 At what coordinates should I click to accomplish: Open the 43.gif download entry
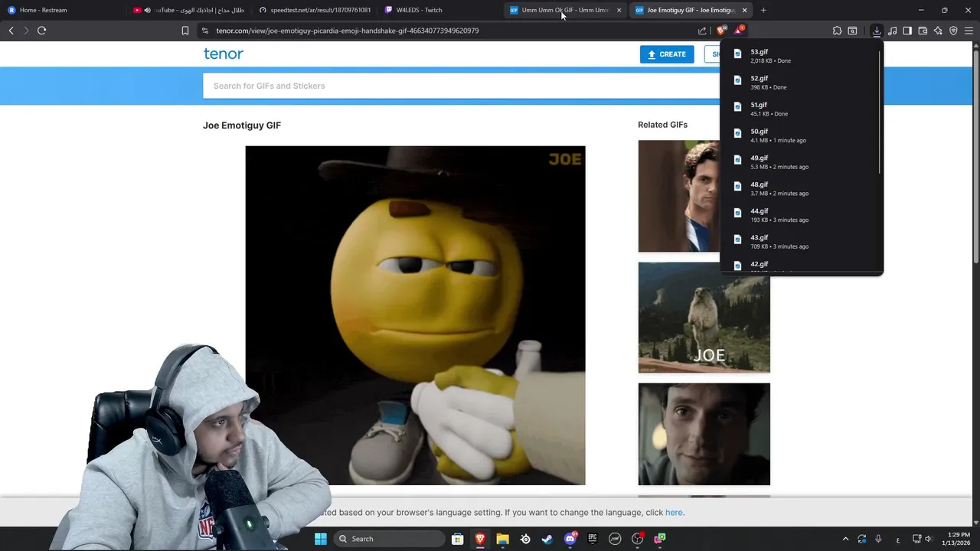click(x=800, y=241)
